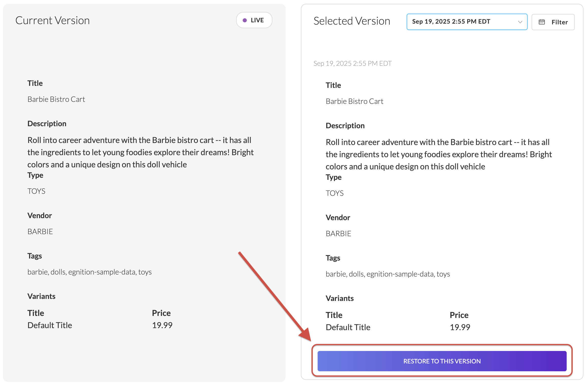Click Default Title variant in selected version
The width and height of the screenshot is (588, 385).
click(348, 327)
